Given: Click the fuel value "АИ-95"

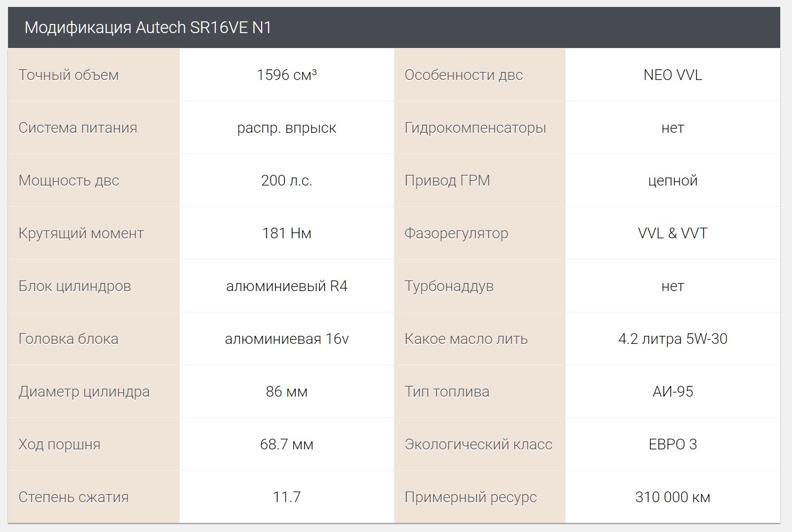Looking at the screenshot, I should tap(673, 391).
